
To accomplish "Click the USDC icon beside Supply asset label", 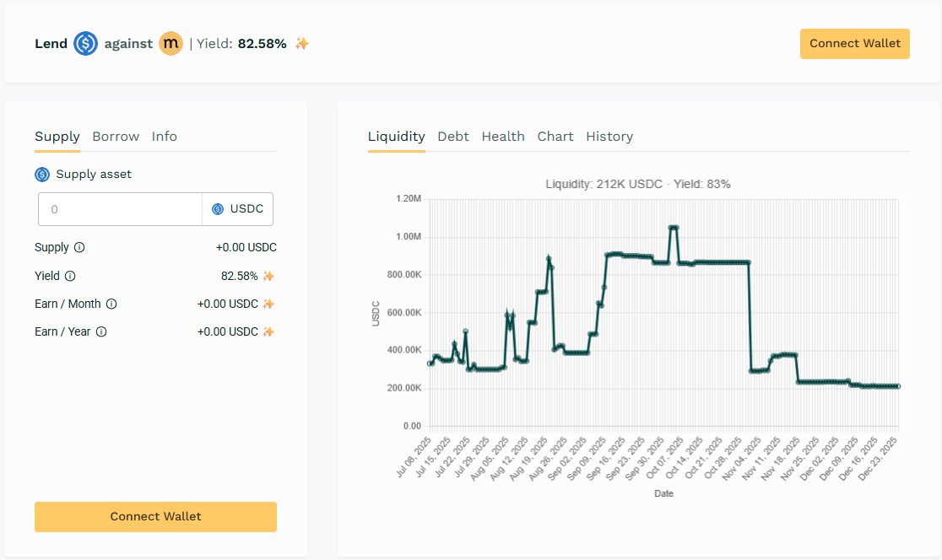I will [42, 175].
